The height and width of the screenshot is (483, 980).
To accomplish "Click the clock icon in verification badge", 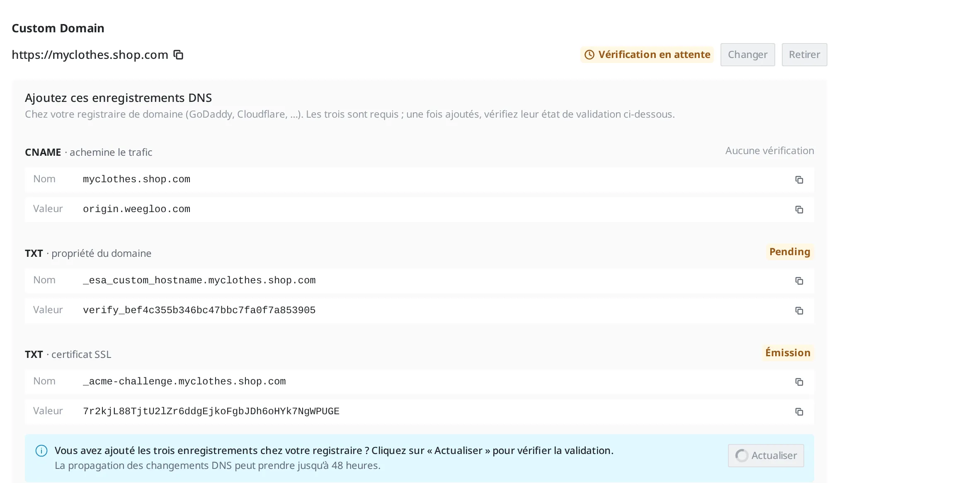I will tap(589, 55).
